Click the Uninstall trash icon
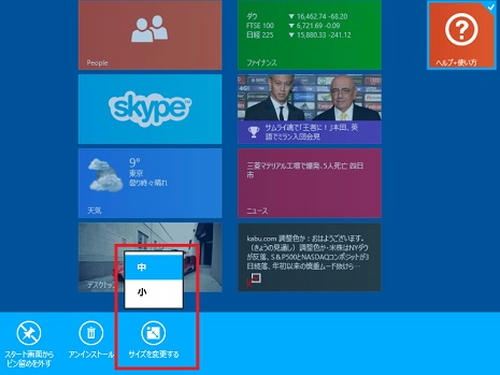Image resolution: width=500 pixels, height=375 pixels. click(x=91, y=333)
